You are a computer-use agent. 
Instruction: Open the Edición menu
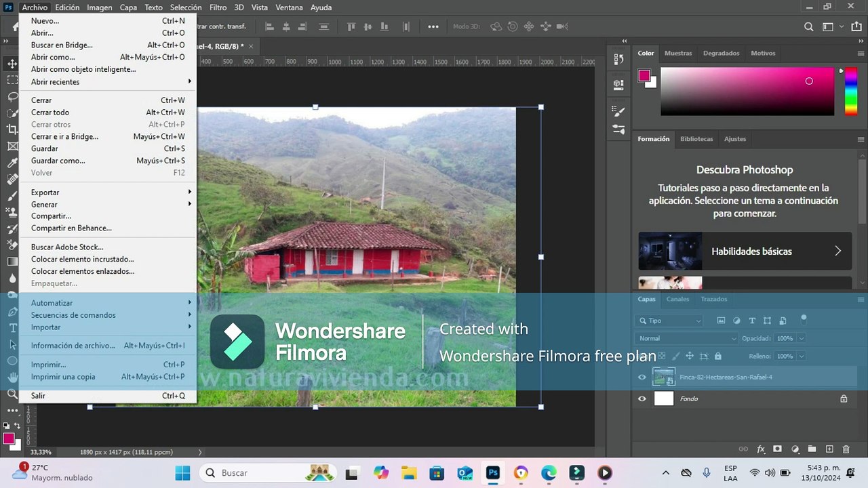67,7
